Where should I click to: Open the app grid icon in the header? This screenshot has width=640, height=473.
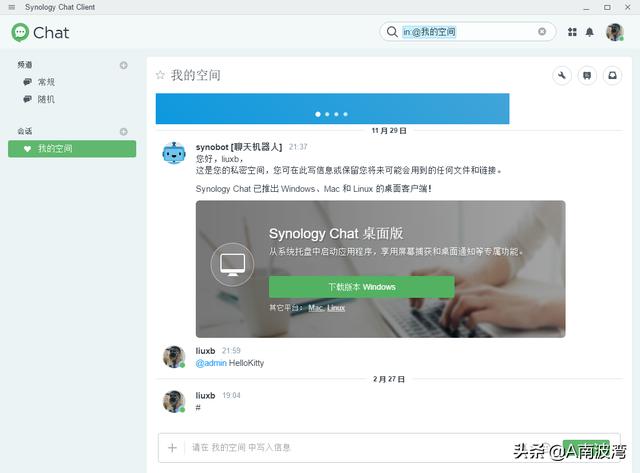(572, 32)
